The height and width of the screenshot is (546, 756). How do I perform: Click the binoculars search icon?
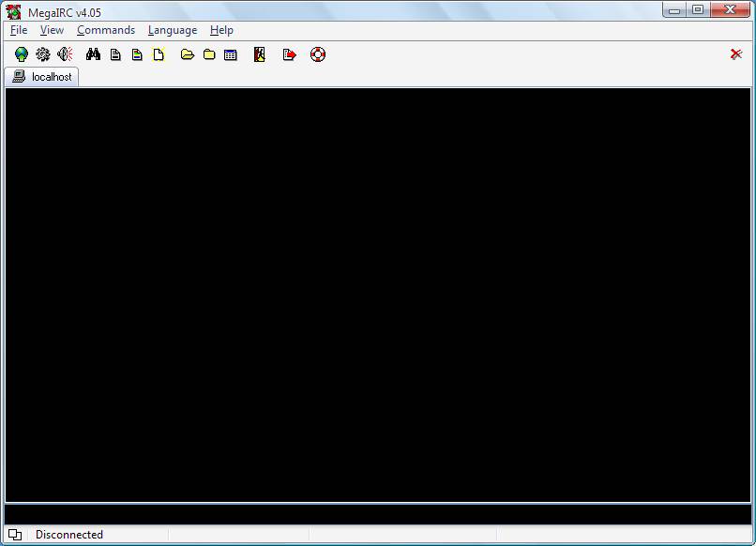tap(93, 54)
